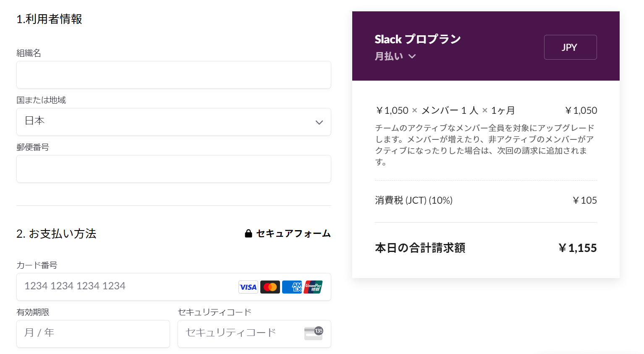Viewport: 644px width, 354px height.
Task: Click the UnionPay card brand icon
Action: [x=314, y=287]
